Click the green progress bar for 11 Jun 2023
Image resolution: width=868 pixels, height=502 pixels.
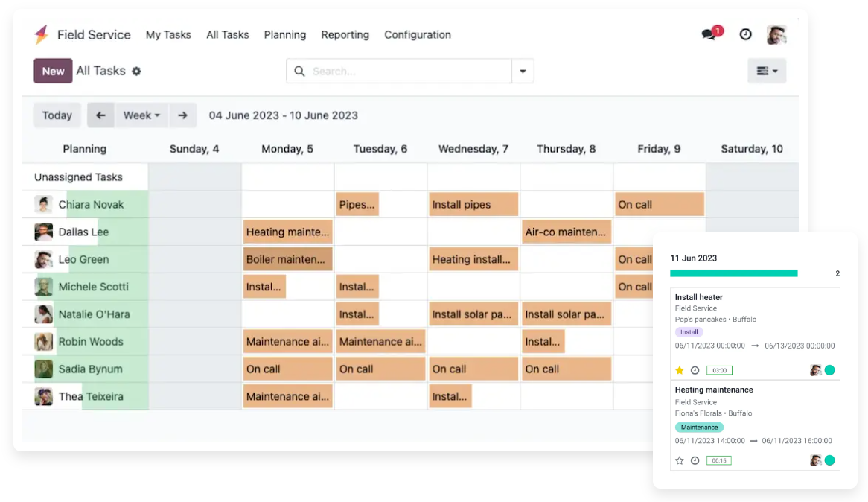(733, 273)
